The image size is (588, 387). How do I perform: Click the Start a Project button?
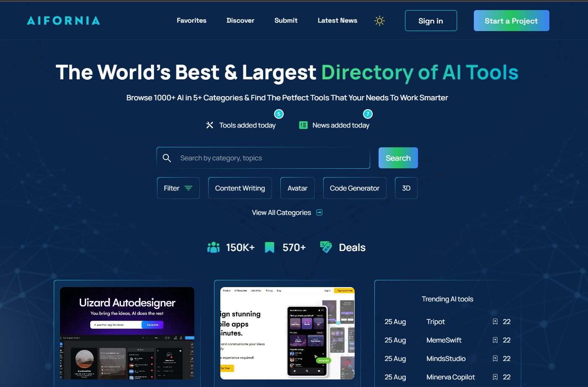[511, 21]
